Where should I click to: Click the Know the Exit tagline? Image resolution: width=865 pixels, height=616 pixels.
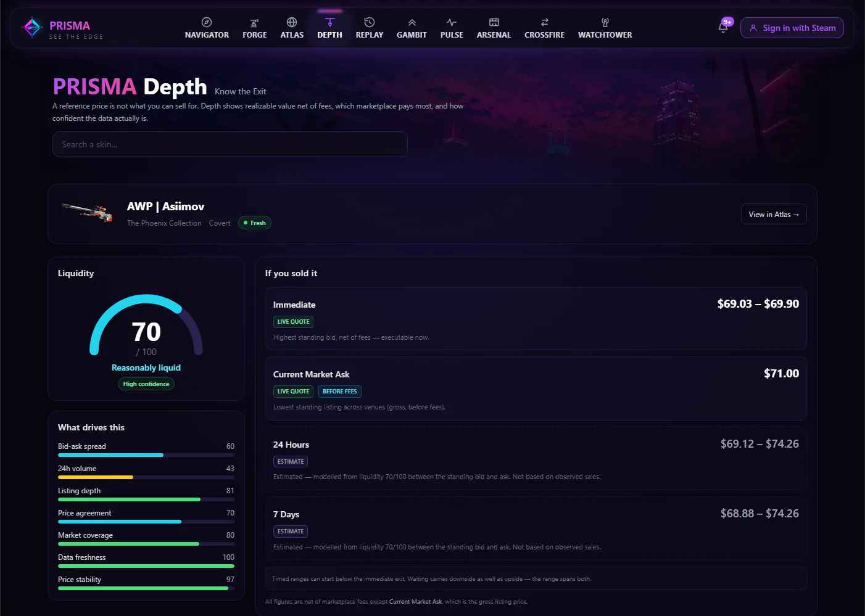(x=241, y=91)
